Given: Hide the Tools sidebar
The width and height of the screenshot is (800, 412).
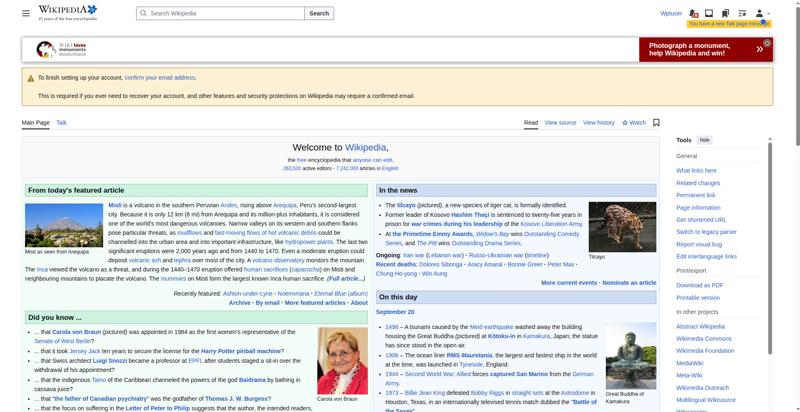Looking at the screenshot, I should pyautogui.click(x=704, y=140).
